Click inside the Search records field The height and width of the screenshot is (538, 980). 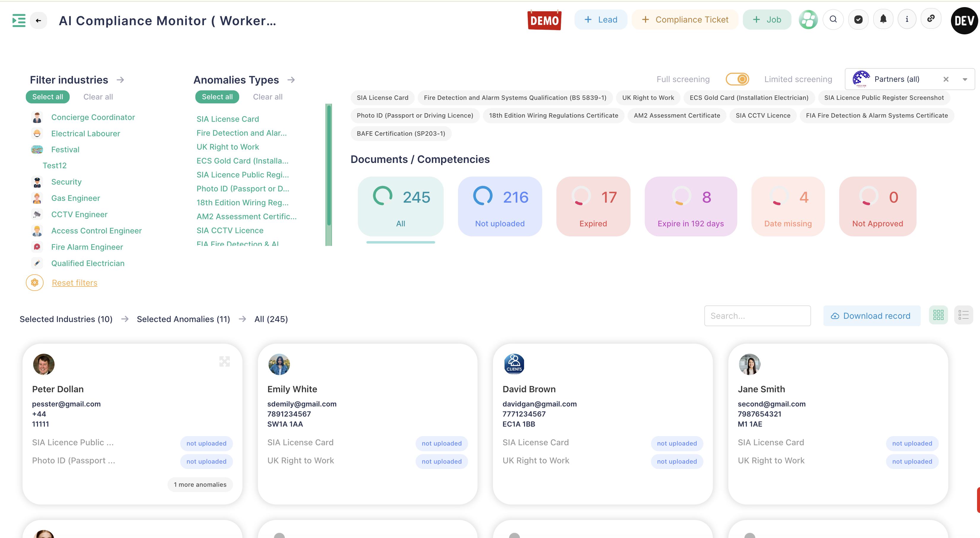tap(757, 316)
